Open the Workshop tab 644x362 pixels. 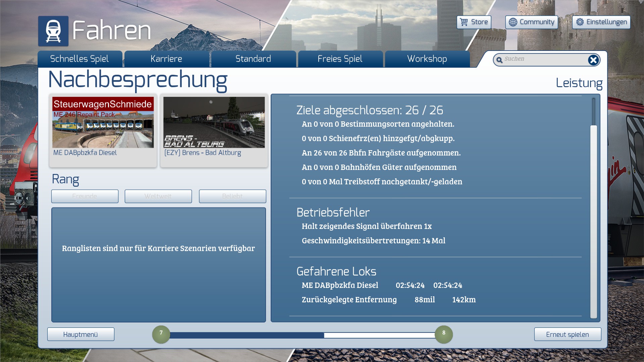pos(427,59)
